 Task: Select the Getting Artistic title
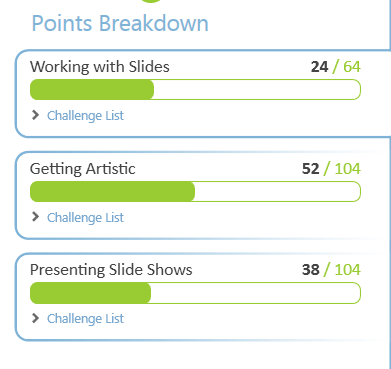pyautogui.click(x=83, y=169)
